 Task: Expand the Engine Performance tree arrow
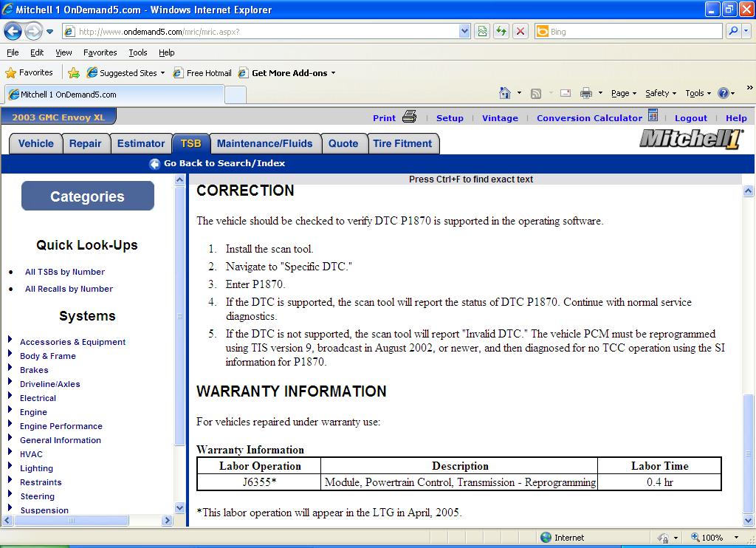pos(10,423)
